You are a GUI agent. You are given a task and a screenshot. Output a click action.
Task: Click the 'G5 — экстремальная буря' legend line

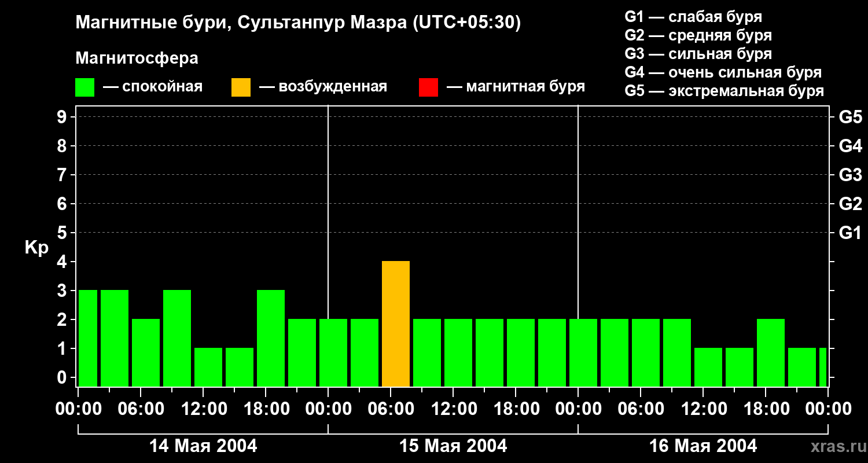tap(724, 91)
